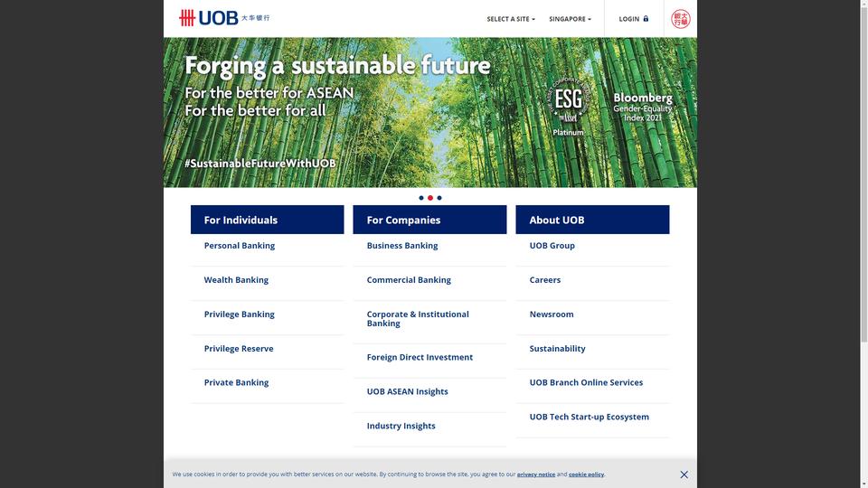Select the second (red) carousel dot
The image size is (868, 488).
point(430,198)
